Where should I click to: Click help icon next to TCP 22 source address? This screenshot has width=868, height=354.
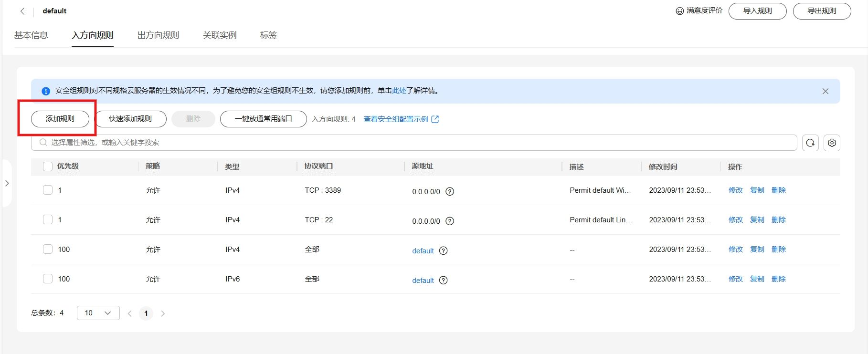[450, 221]
